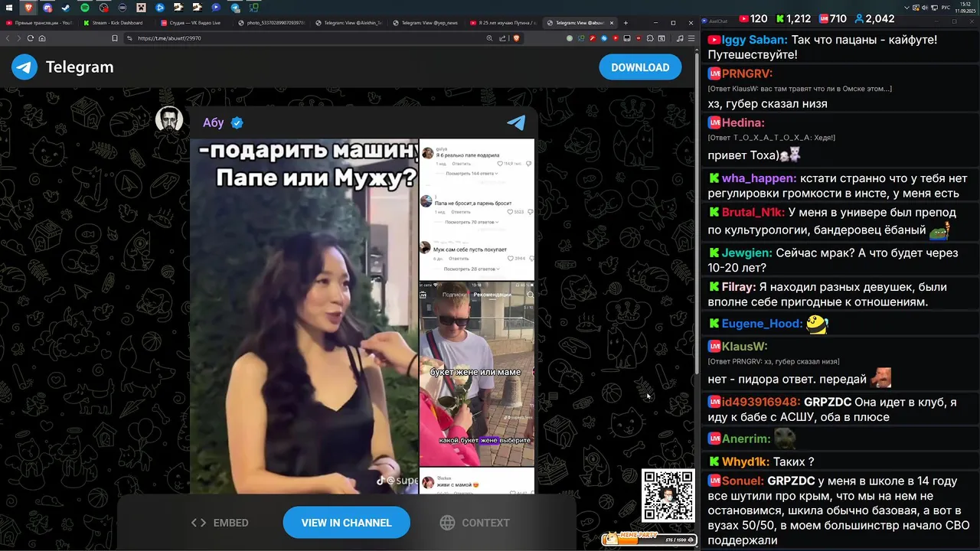Click the volume icon in system tray

click(x=925, y=8)
